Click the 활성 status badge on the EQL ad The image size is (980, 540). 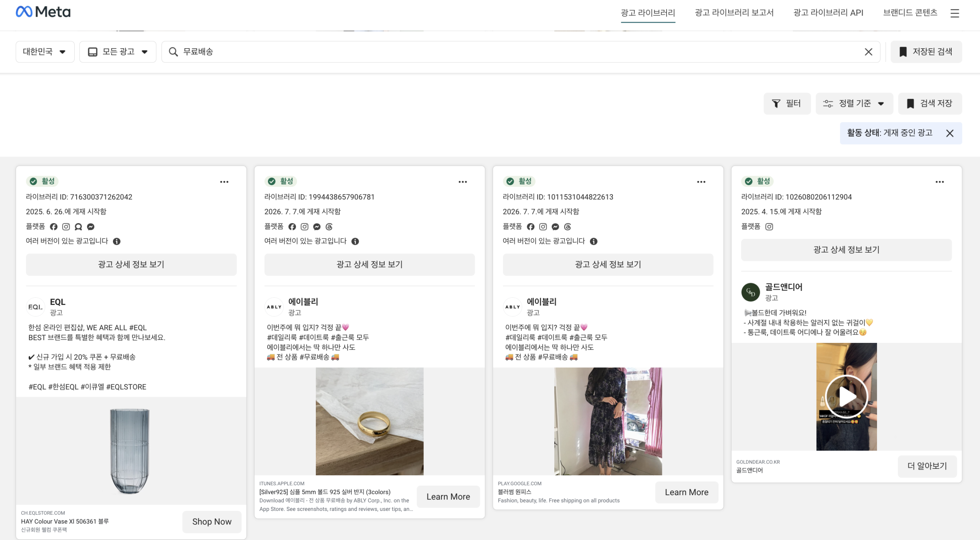(x=42, y=181)
